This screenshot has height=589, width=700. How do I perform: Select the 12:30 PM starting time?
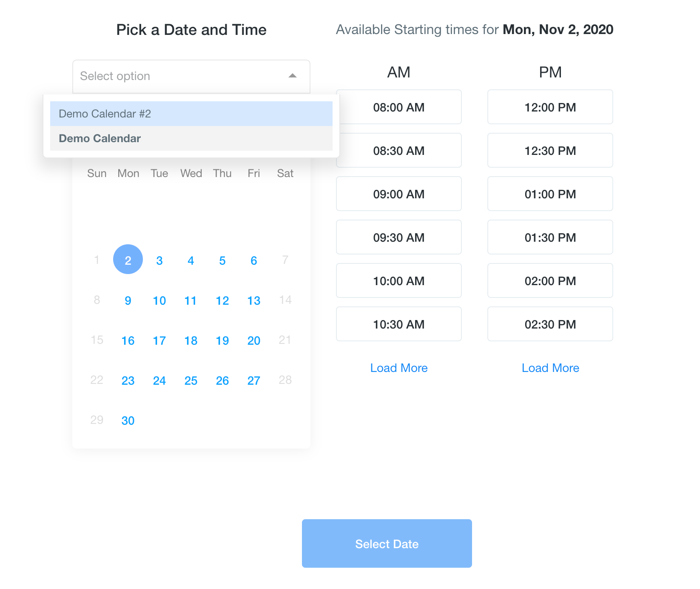(x=550, y=150)
